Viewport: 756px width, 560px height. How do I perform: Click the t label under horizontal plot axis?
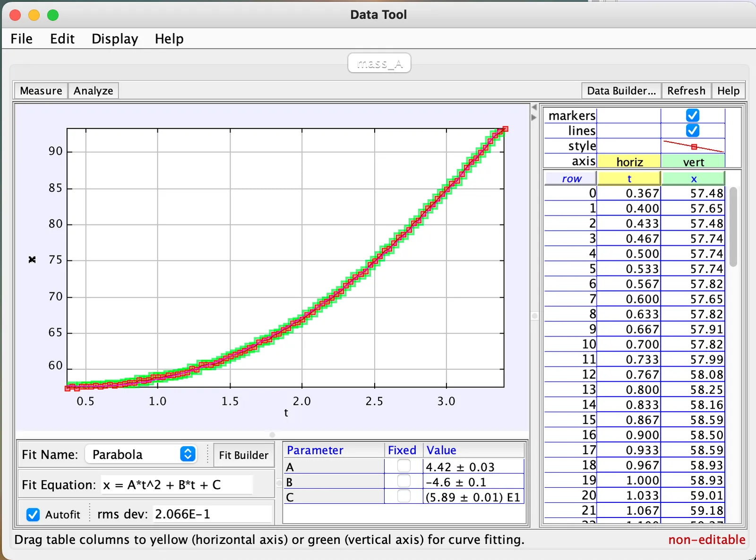286,413
